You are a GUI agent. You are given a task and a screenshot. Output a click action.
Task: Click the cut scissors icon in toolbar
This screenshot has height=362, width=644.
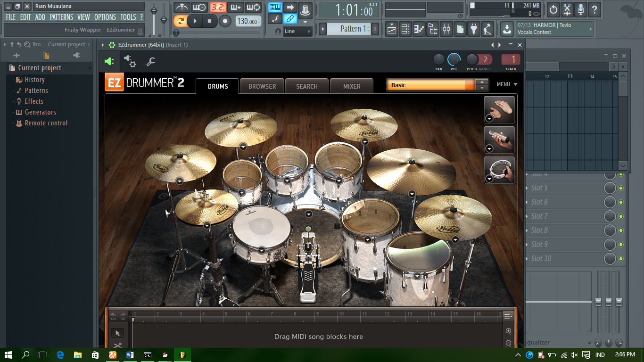point(567,9)
